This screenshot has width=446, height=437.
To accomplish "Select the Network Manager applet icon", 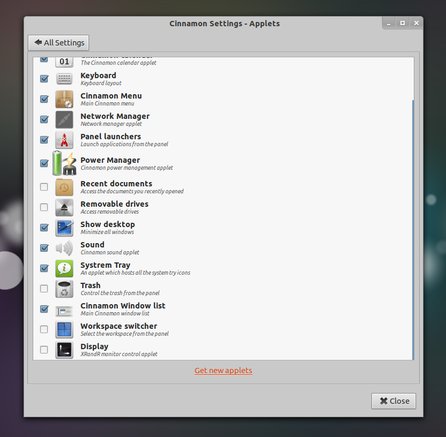I will 64,120.
